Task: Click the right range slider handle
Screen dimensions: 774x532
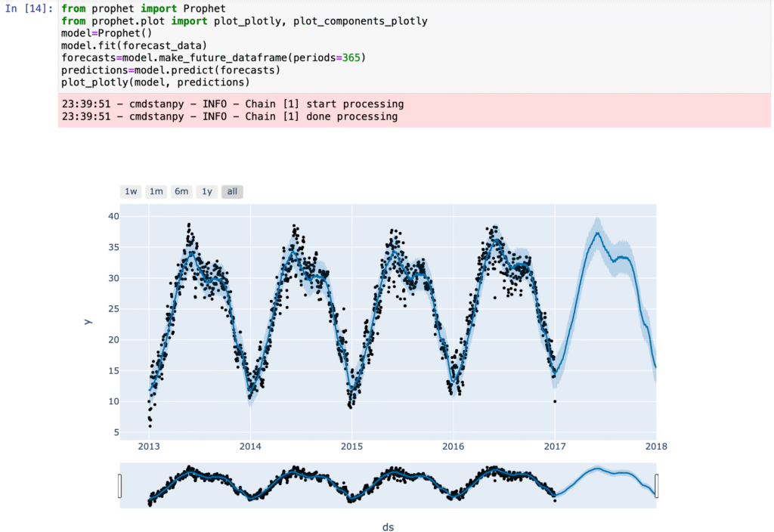Action: [x=657, y=486]
